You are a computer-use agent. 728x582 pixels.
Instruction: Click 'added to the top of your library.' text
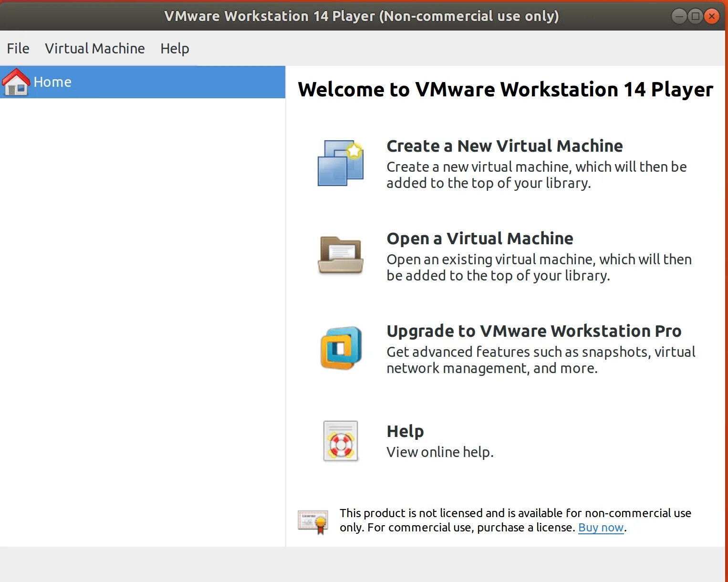tap(489, 183)
